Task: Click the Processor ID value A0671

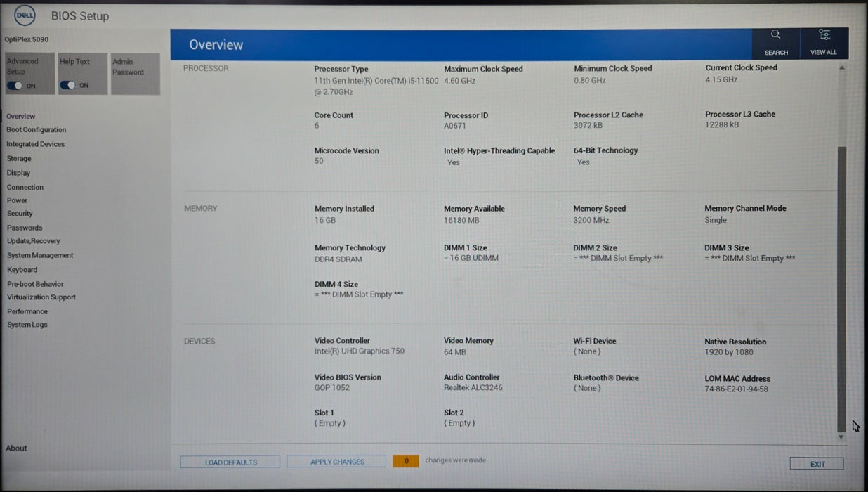Action: point(455,126)
